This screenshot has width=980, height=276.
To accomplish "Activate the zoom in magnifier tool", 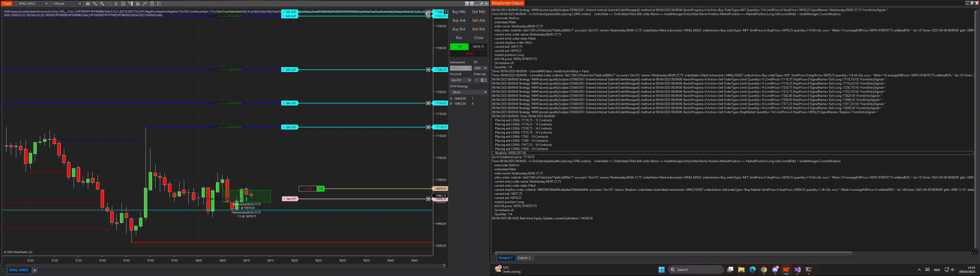I will coord(102,4).
